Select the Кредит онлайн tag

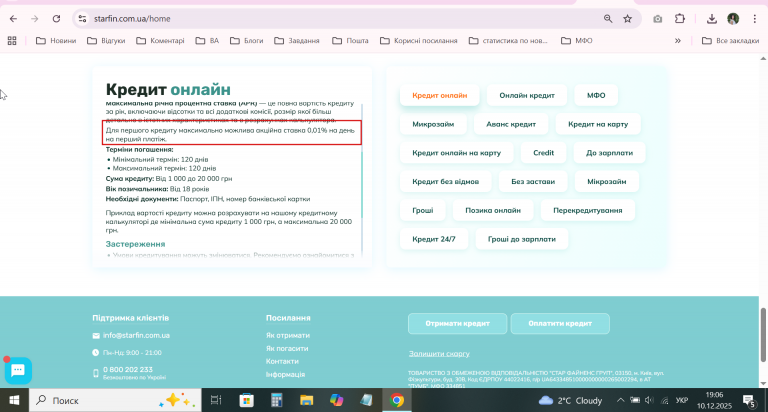[x=439, y=95]
